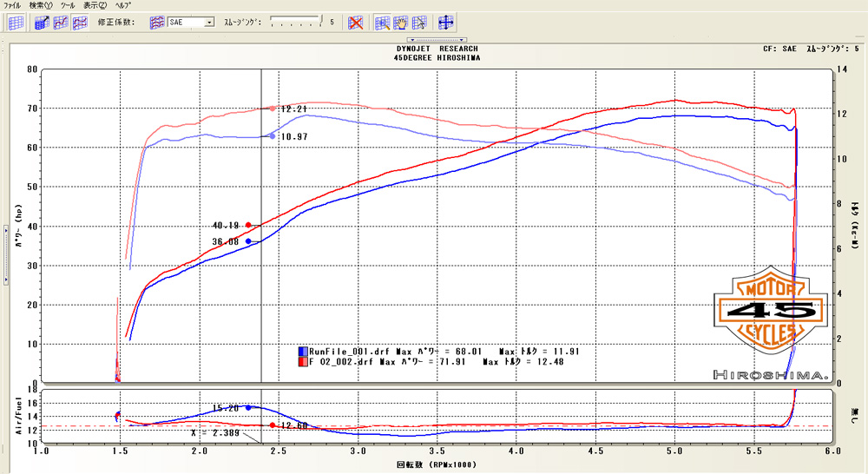Activate the hand pan tool
The image size is (868, 474).
401,23
